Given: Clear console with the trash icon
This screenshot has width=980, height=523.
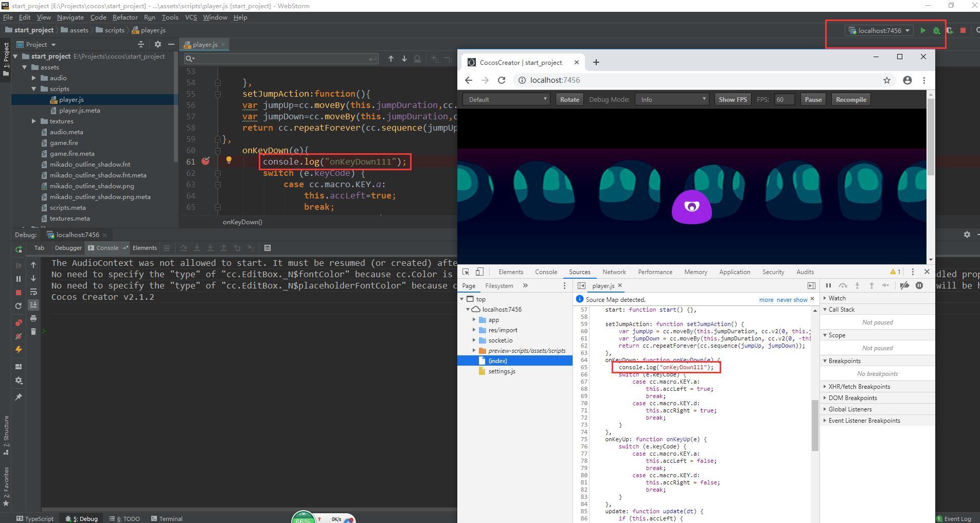Looking at the screenshot, I should tap(33, 332).
